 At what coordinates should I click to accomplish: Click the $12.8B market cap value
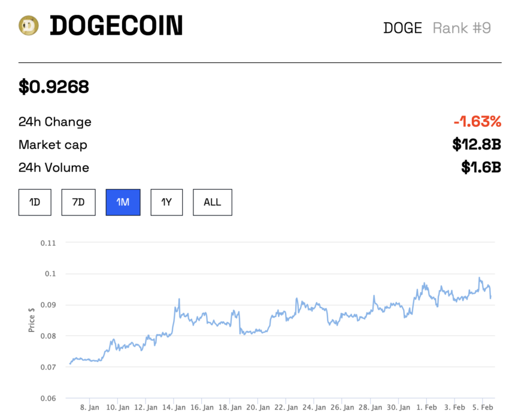[477, 144]
